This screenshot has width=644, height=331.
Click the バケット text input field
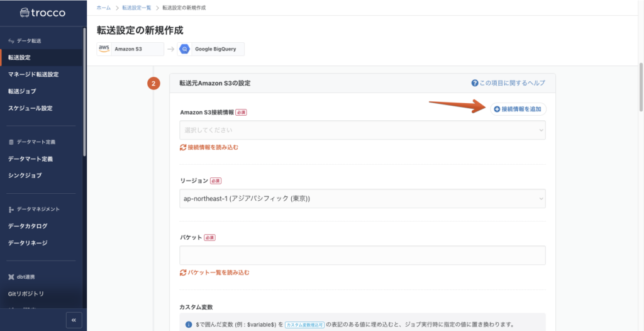pos(362,255)
